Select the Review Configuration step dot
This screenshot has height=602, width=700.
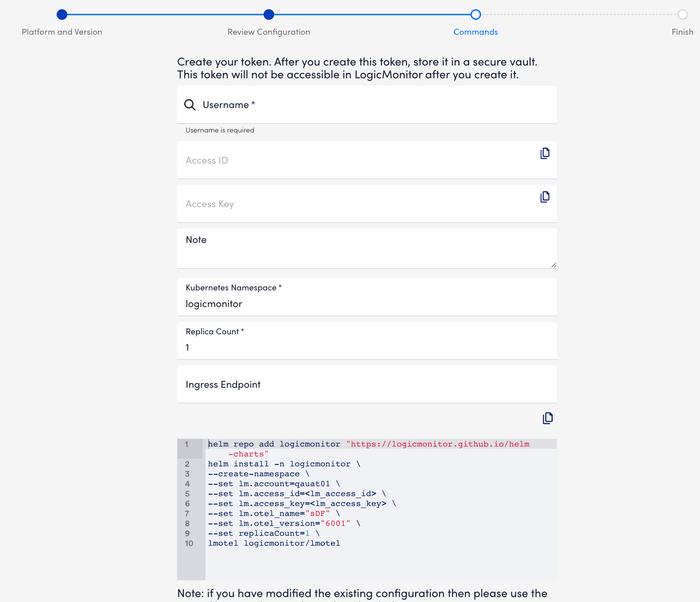point(269,15)
